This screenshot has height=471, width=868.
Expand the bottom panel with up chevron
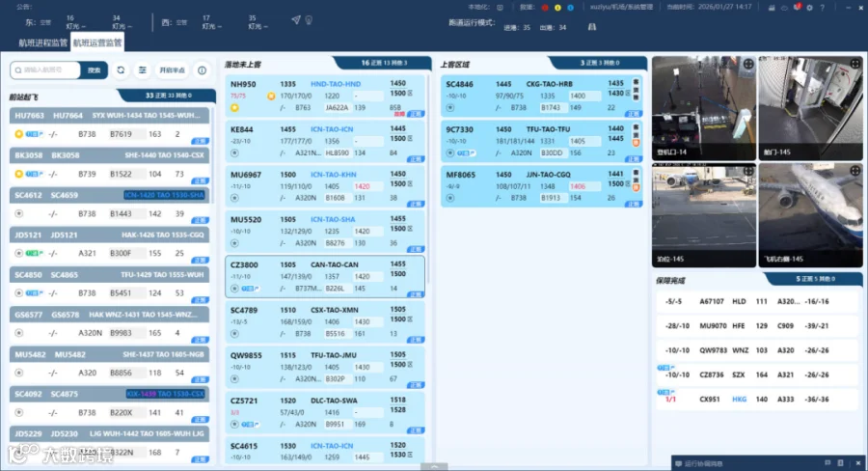434,467
